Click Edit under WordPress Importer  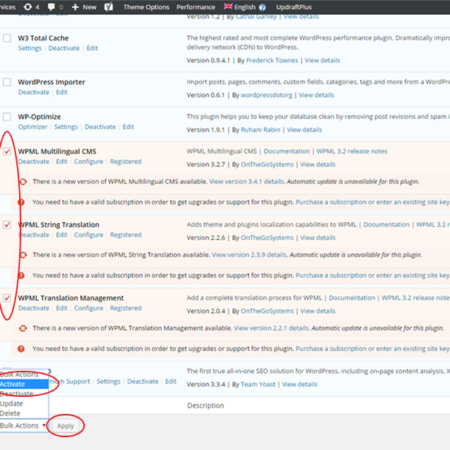(x=62, y=92)
